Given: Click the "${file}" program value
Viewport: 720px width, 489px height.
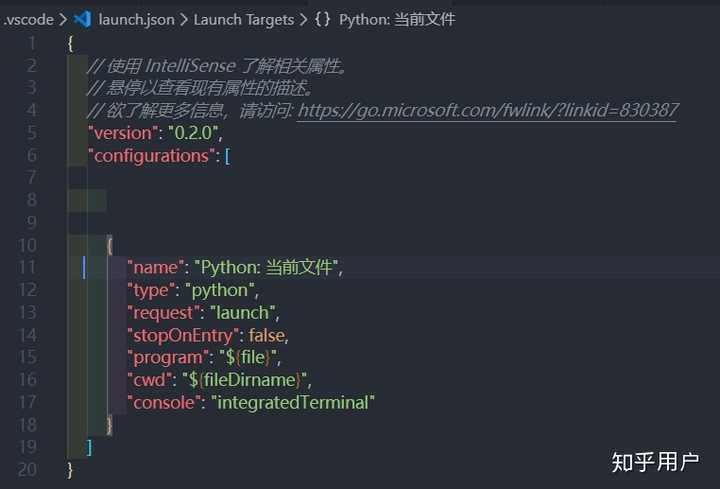Looking at the screenshot, I should pyautogui.click(x=248, y=357).
